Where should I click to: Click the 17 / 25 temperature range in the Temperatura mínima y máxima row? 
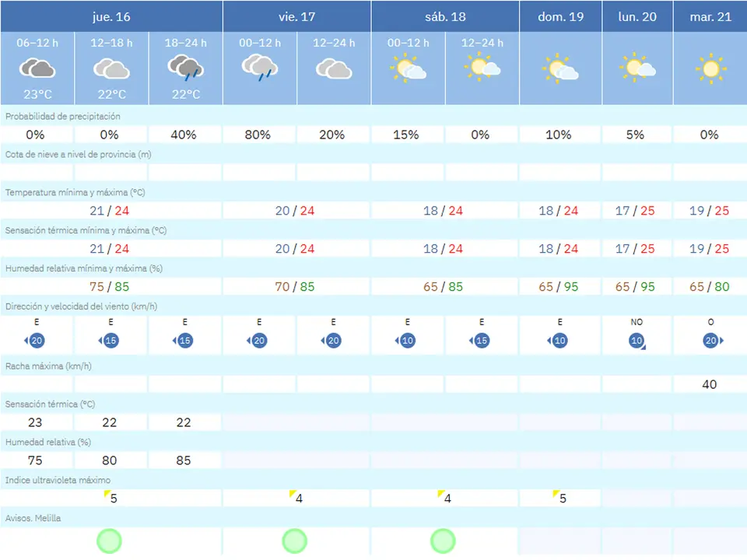coord(635,211)
